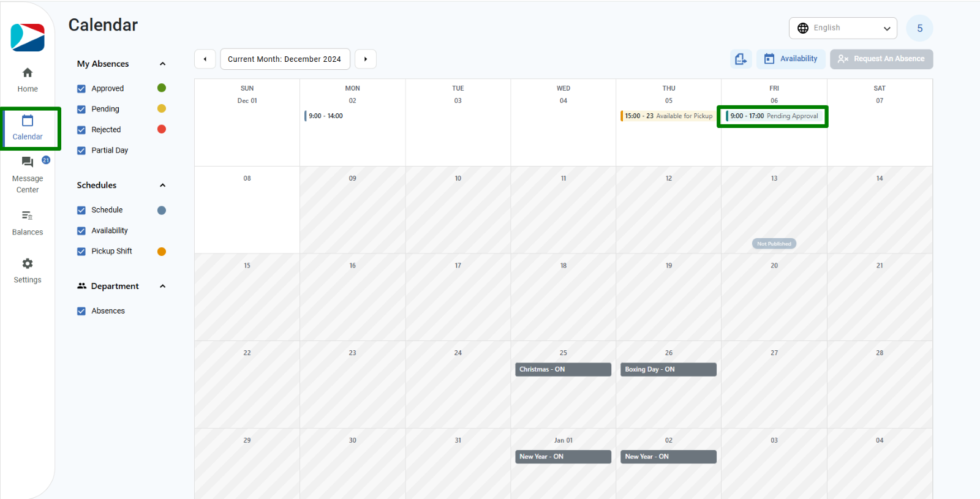980x499 pixels.
Task: Toggle Approved absences checkbox
Action: (x=81, y=89)
